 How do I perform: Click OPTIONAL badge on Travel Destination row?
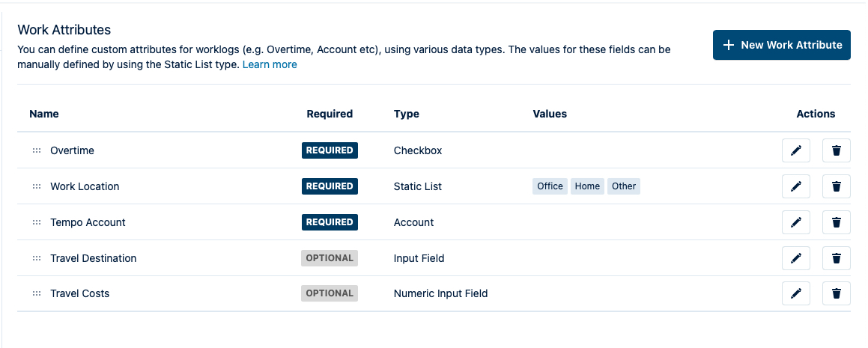[x=330, y=258]
